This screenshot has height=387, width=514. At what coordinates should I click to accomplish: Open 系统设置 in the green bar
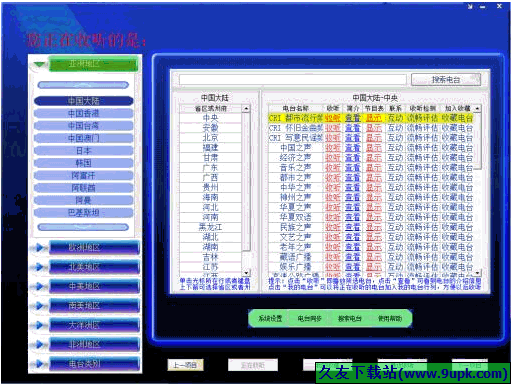270,318
